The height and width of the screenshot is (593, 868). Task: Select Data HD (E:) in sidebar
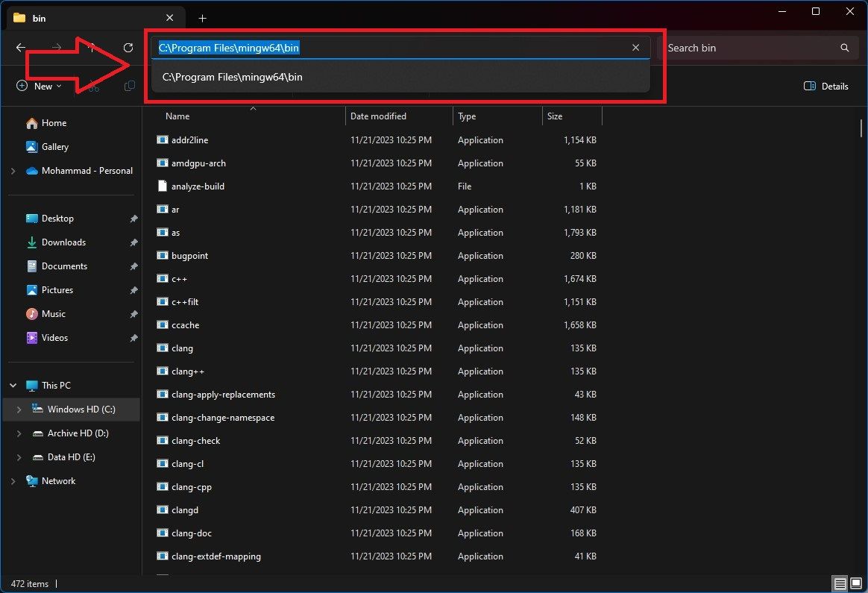(x=64, y=456)
